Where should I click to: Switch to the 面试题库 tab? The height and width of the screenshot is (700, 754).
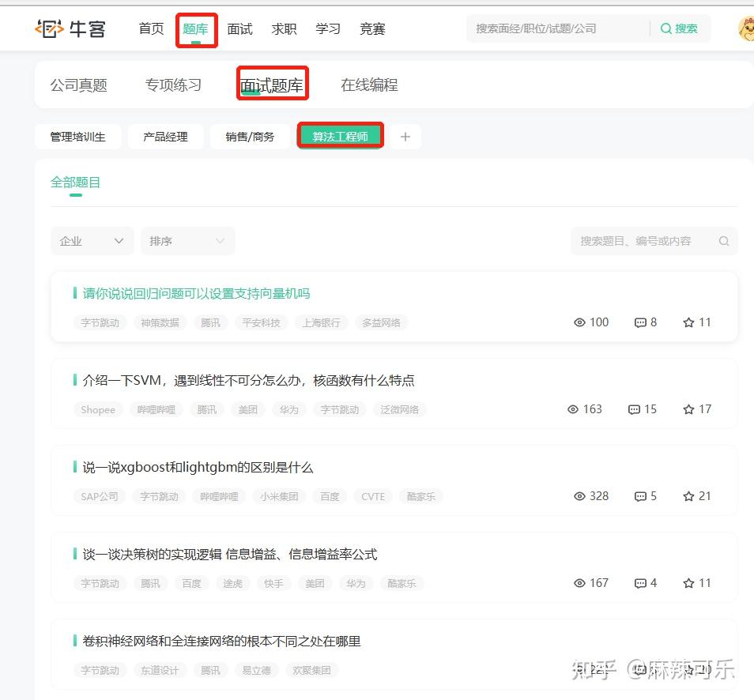(272, 85)
